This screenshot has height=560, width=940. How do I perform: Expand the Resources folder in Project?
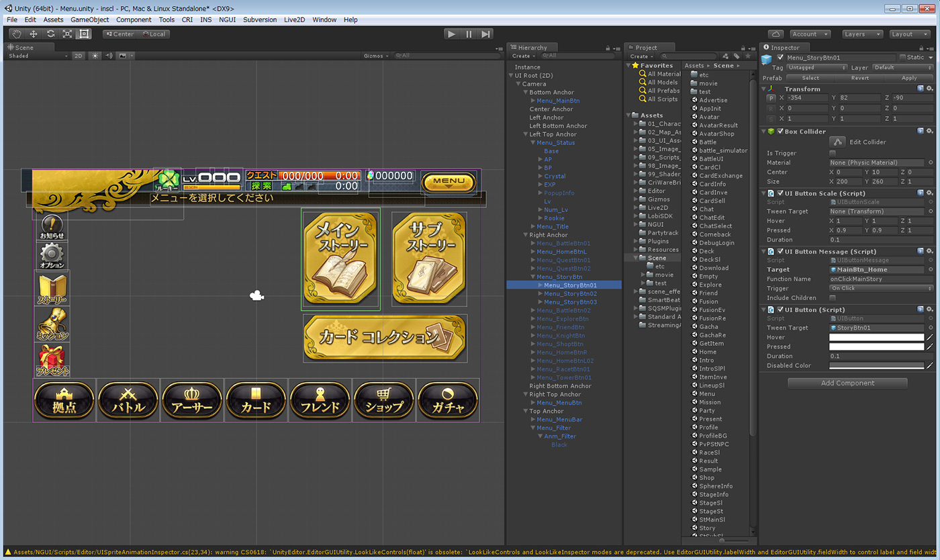click(x=636, y=250)
